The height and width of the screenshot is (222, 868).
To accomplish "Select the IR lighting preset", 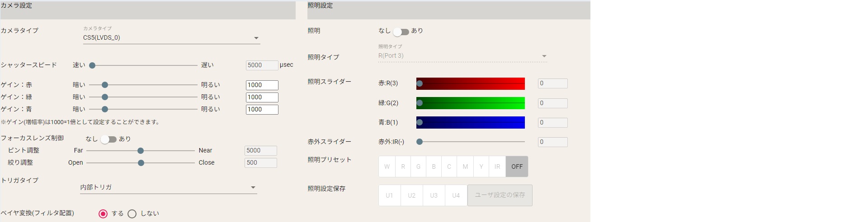I will coord(497,166).
